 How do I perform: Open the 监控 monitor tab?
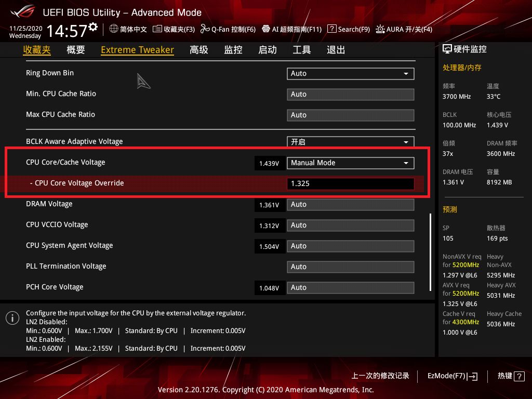coord(233,50)
